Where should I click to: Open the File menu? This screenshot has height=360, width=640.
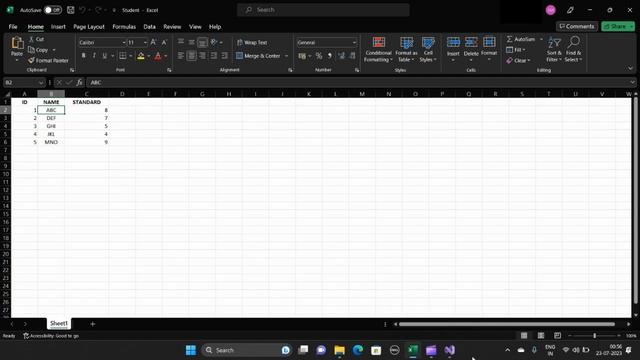coord(13,27)
